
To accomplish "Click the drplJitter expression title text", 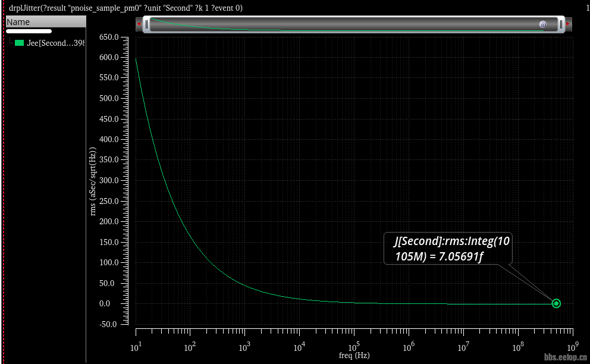I will (125, 8).
